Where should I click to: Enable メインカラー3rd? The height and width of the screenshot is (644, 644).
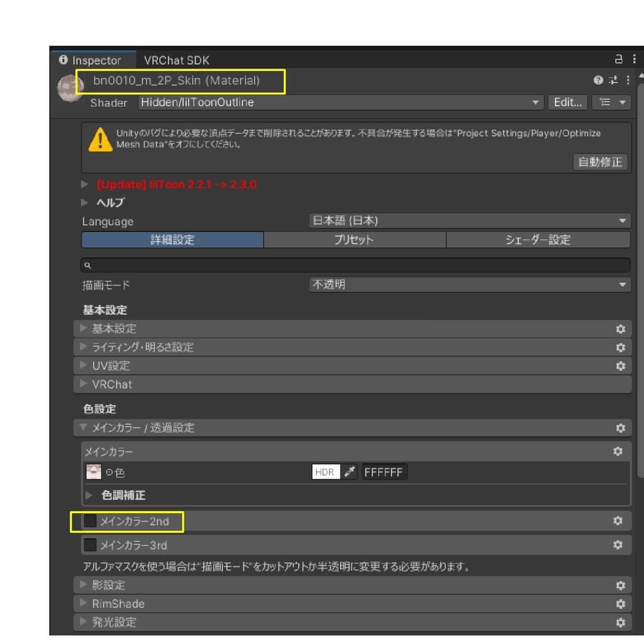(x=89, y=545)
